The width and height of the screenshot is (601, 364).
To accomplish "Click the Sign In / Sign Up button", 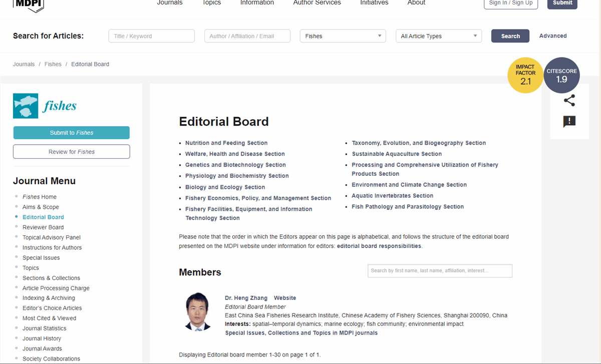I will 511,4.
